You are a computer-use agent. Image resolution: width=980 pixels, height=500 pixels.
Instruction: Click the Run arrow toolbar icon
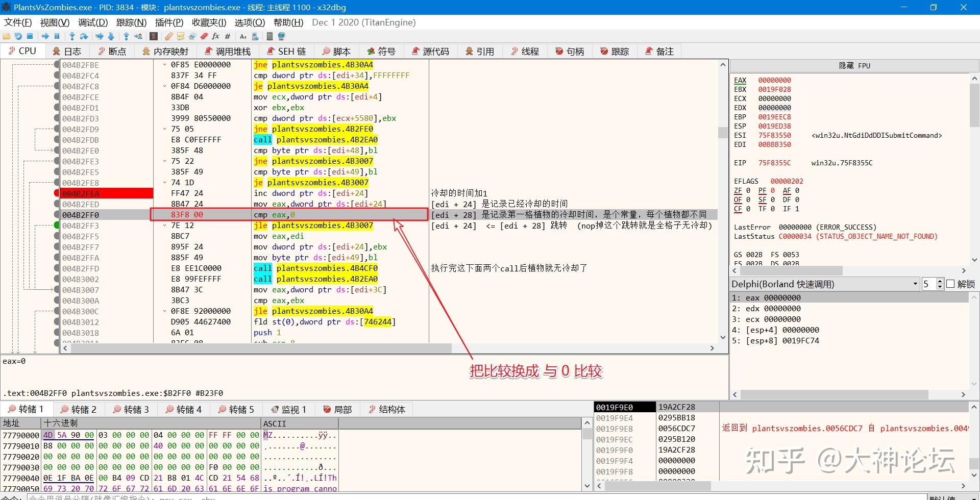45,36
